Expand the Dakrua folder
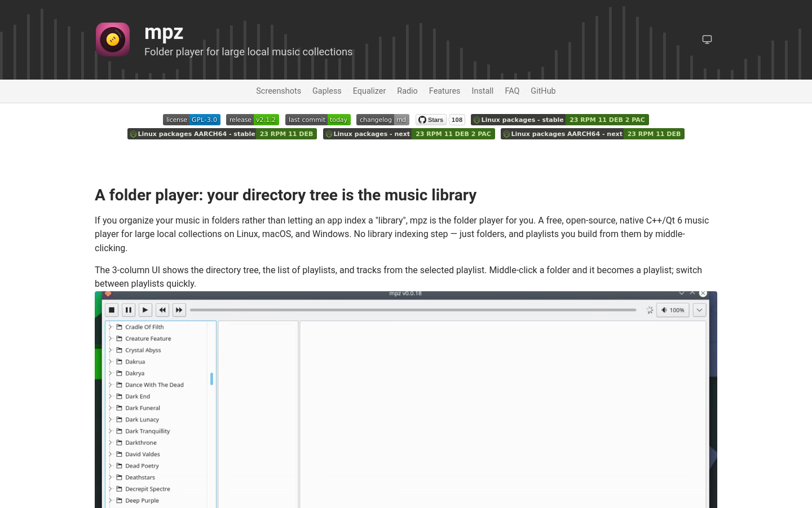This screenshot has width=812, height=508. point(111,362)
